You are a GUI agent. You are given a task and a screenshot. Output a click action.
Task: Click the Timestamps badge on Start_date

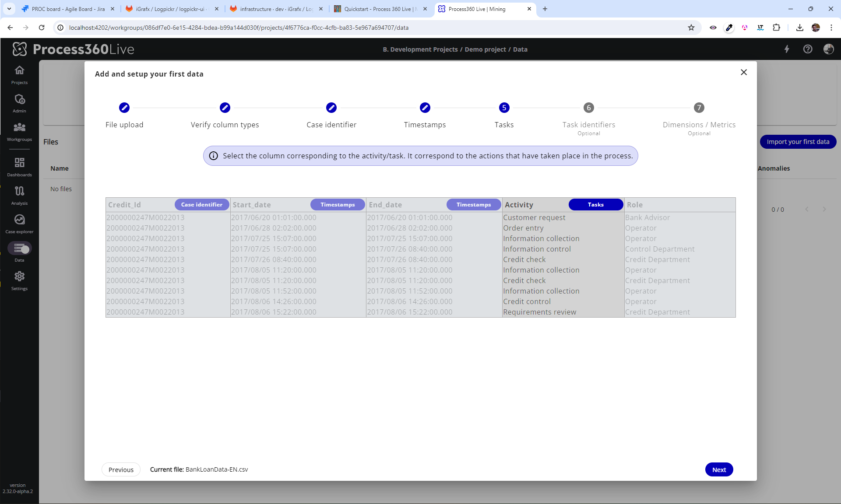point(338,205)
